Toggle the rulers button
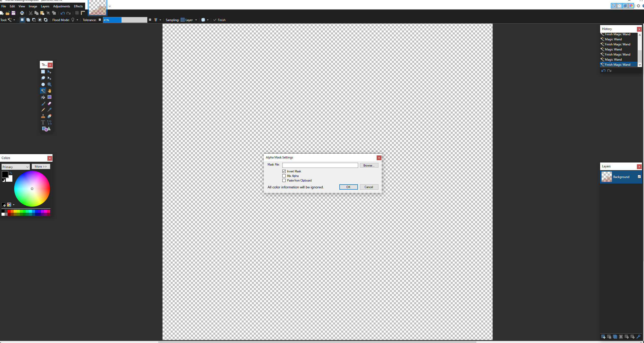Image resolution: width=644 pixels, height=343 pixels. click(83, 13)
